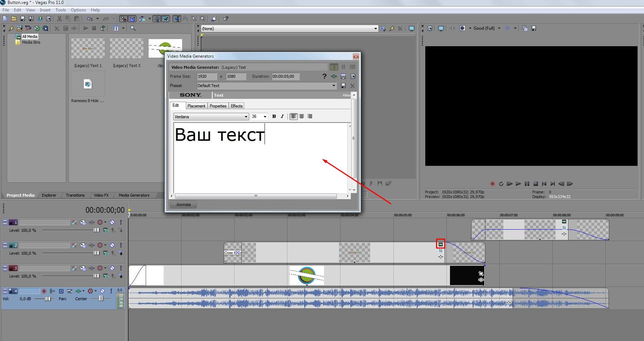This screenshot has height=341, width=644.
Task: Open the (None) dropdown in trimmer window
Action: 290,28
